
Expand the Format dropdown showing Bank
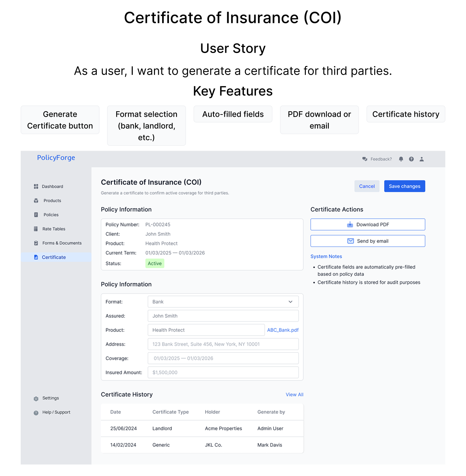(223, 302)
